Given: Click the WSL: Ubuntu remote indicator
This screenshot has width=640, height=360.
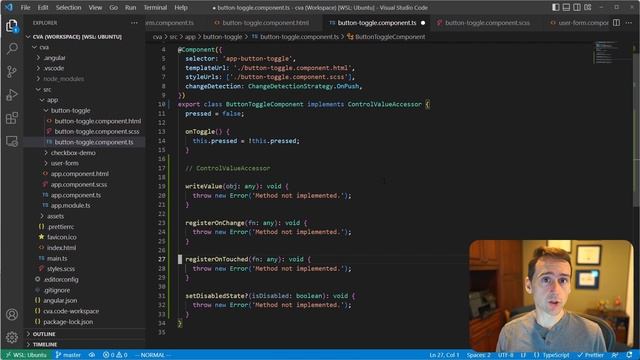Looking at the screenshot, I should 26,355.
